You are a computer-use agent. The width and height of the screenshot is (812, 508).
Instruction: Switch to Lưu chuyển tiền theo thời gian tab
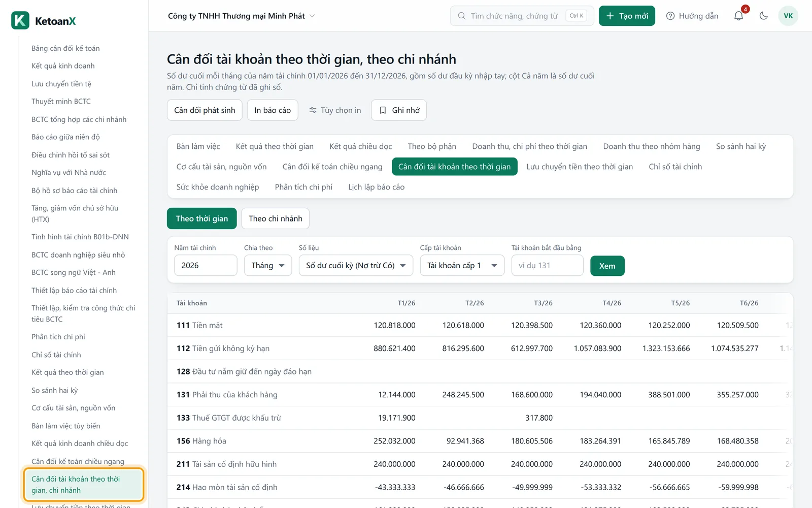[x=580, y=167]
